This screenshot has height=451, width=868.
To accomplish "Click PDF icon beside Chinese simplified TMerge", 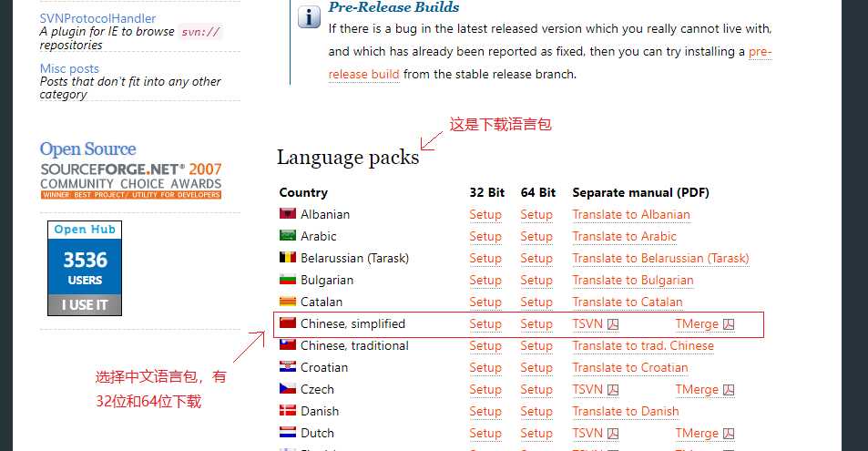I will coord(729,324).
